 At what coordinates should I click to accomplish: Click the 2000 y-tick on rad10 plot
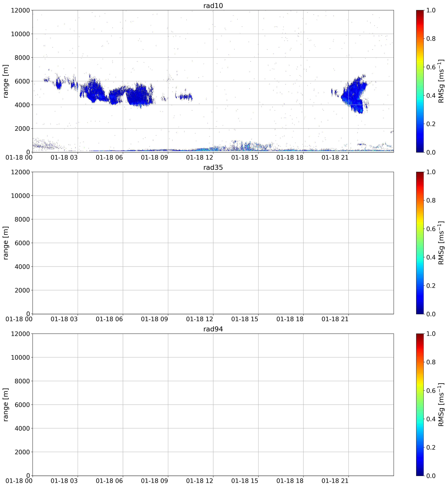click(x=22, y=128)
